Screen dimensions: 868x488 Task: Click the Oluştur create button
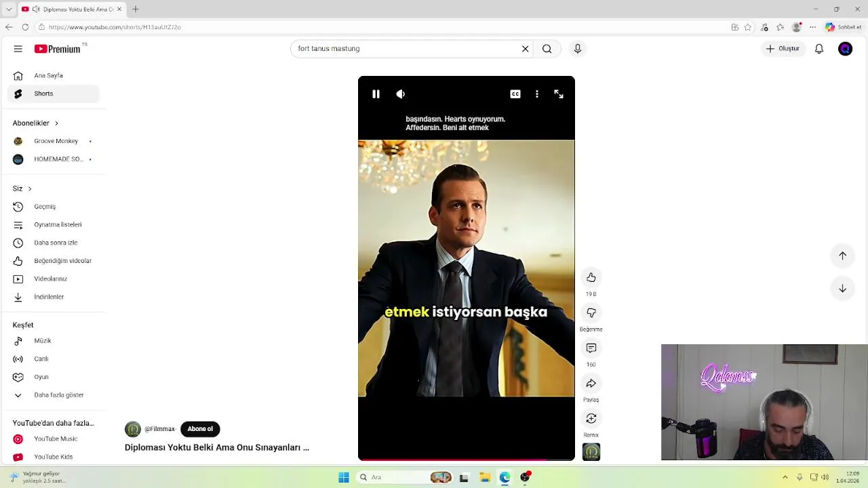coord(783,49)
